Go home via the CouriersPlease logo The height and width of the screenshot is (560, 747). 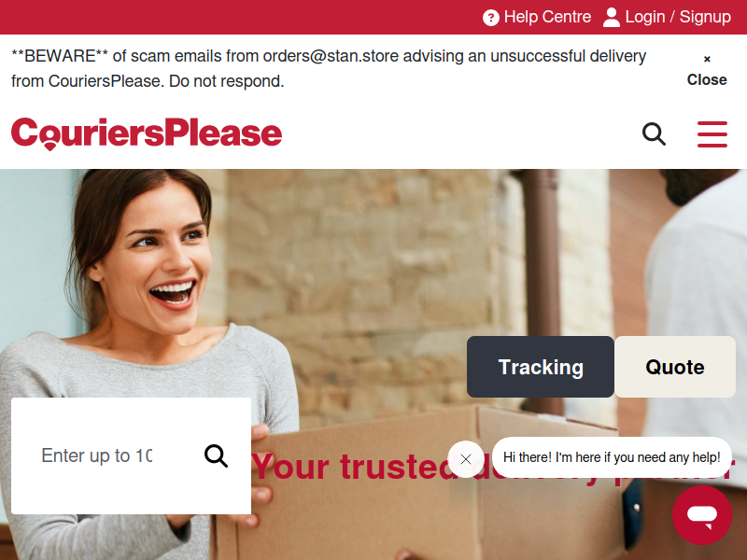[x=147, y=133]
